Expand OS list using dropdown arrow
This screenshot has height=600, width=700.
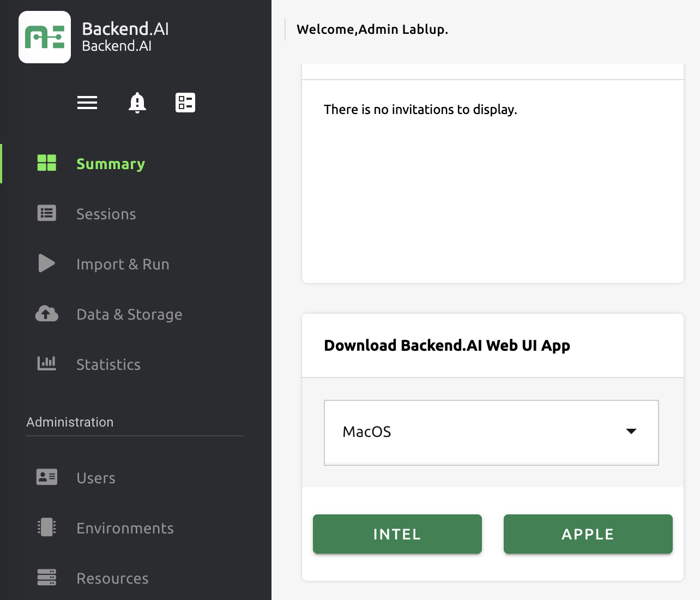(631, 431)
